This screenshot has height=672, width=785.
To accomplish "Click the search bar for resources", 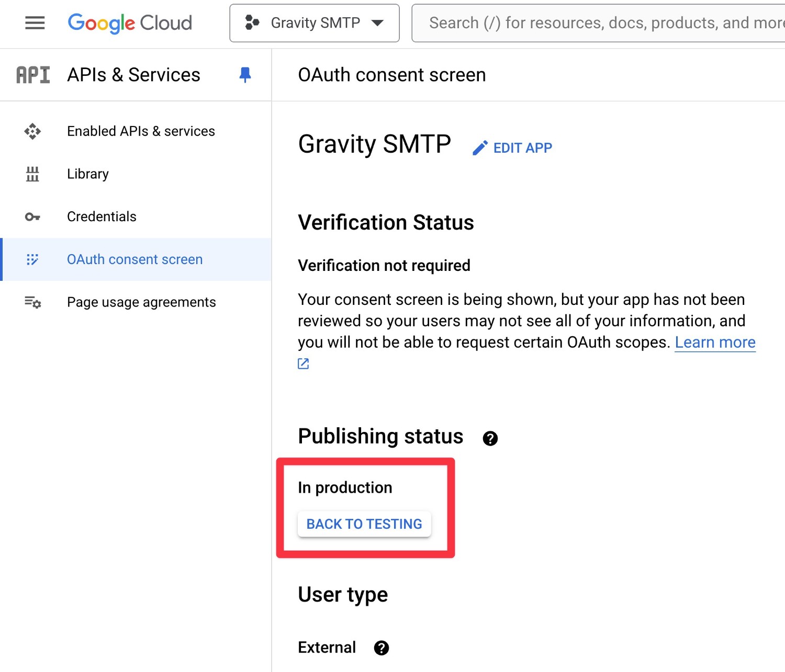I will [598, 23].
